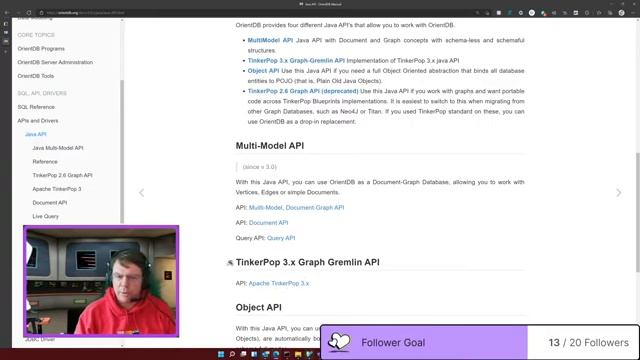Follow TinkerPop 3.x Graph-Gremlin API bullet link
The height and width of the screenshot is (360, 640).
pos(296,60)
